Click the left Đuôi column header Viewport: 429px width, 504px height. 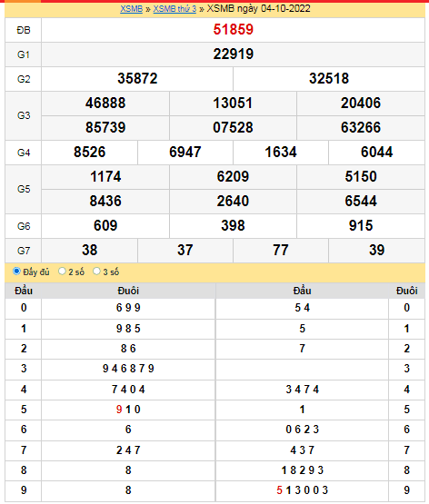pos(128,291)
